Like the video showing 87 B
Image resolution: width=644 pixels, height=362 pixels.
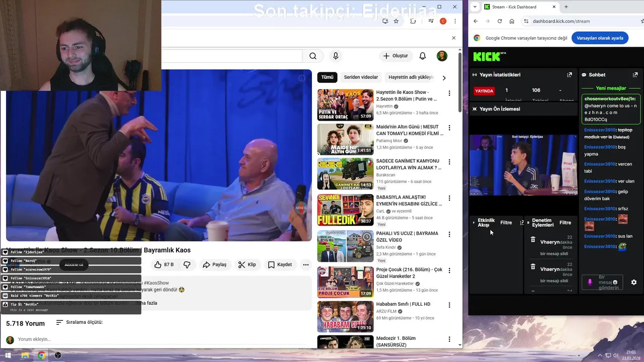[x=164, y=264]
